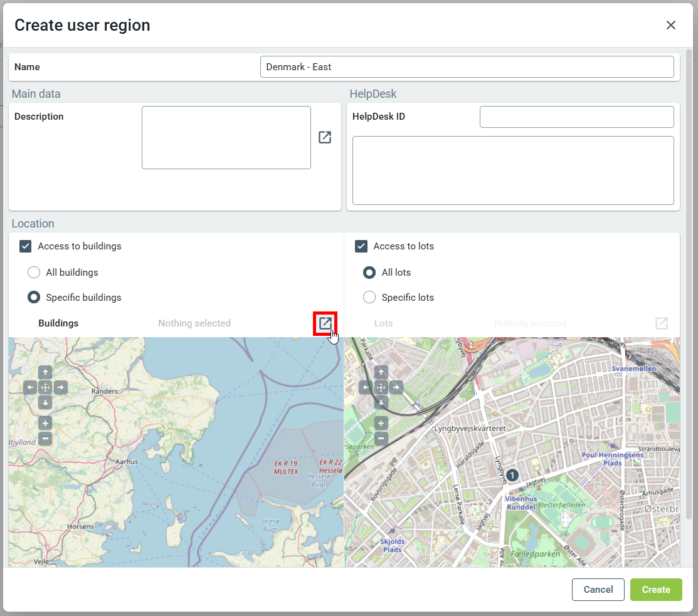Zoom out on the buildings map
Viewport: 698px width, 616px height.
(45, 439)
